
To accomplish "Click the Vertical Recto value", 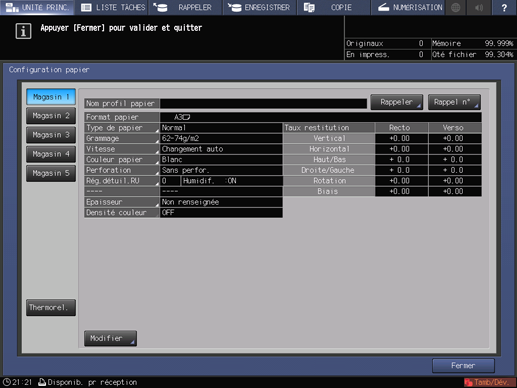I will (x=401, y=138).
